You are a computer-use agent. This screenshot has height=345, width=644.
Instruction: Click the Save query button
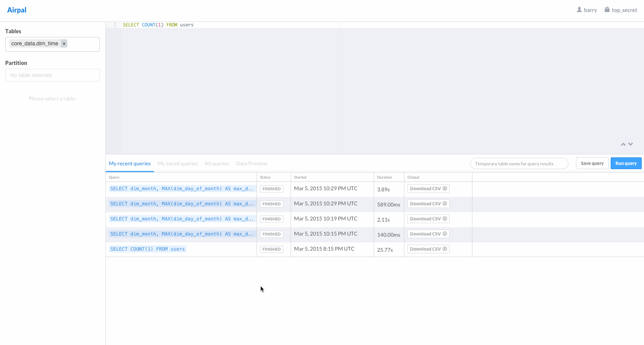pos(592,163)
